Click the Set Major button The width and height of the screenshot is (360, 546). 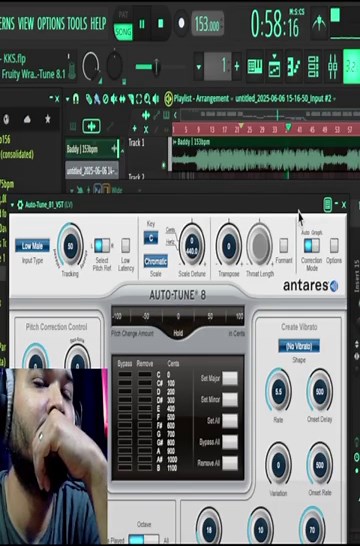tap(230, 378)
